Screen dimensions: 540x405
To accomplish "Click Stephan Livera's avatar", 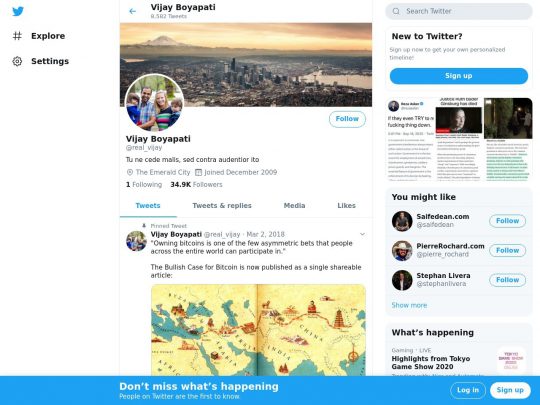I will [x=402, y=280].
